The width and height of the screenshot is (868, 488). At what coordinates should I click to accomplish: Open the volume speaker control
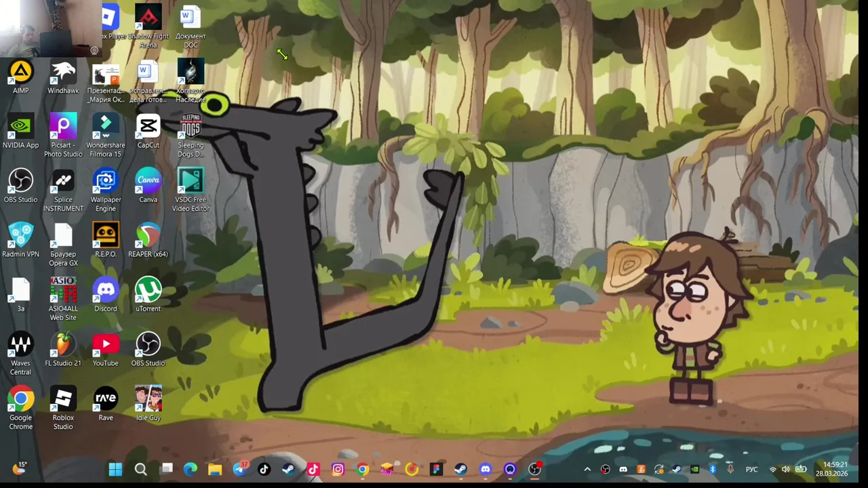786,469
